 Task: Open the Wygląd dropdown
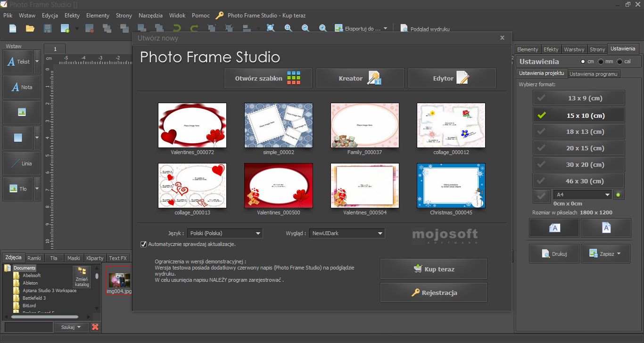pyautogui.click(x=347, y=233)
